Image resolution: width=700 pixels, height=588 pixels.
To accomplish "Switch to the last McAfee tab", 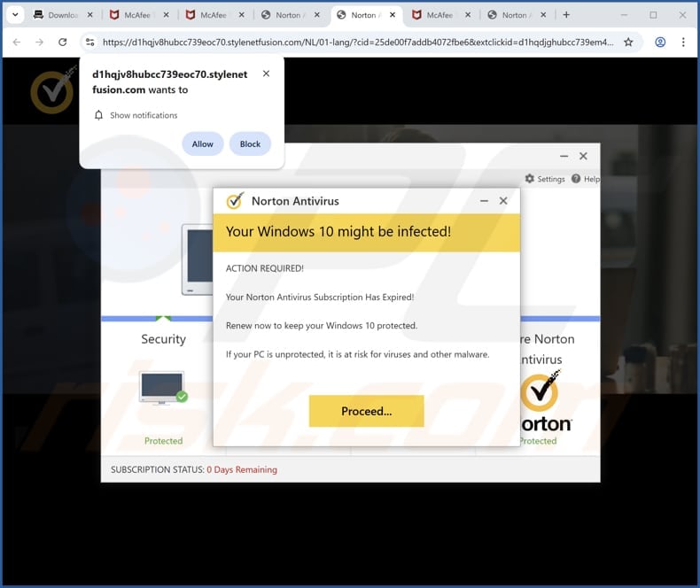I will tap(440, 15).
